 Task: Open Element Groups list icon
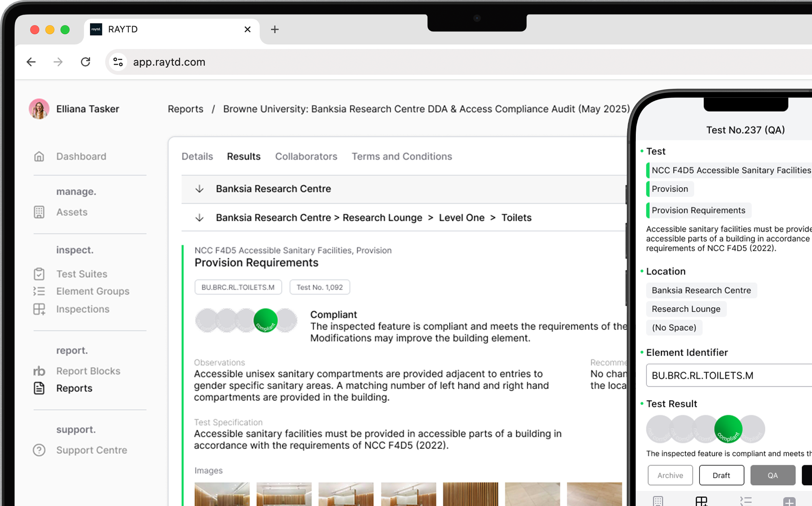[39, 291]
